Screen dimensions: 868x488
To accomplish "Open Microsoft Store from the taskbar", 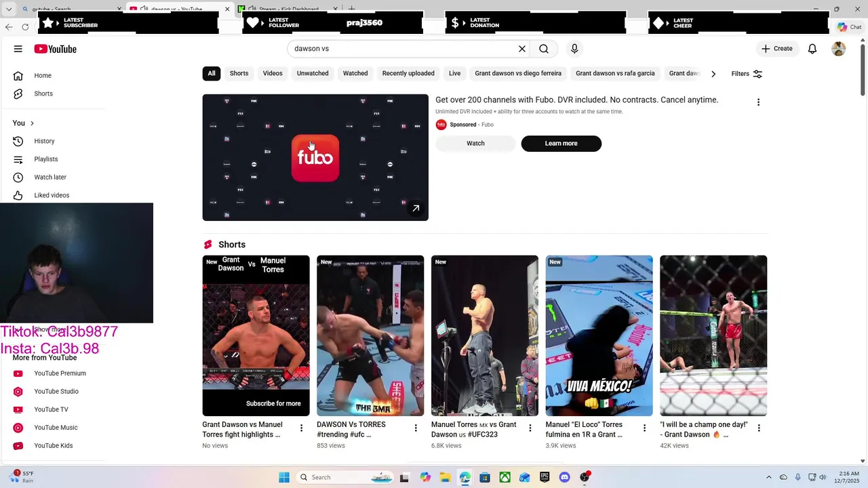I will 485,477.
